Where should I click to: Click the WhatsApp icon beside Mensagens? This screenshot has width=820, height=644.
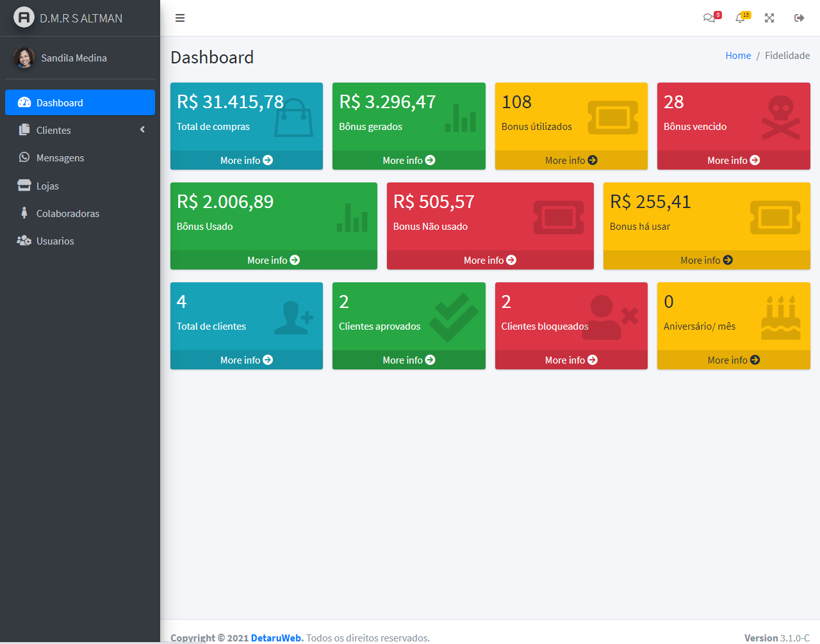click(x=24, y=157)
